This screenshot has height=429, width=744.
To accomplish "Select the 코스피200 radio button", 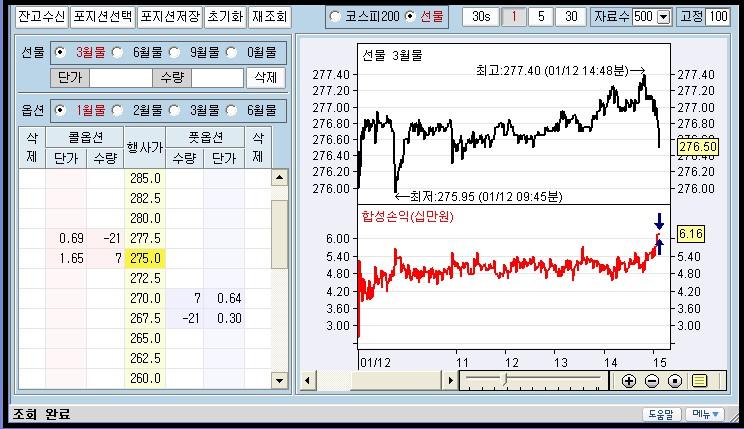I will tap(335, 17).
